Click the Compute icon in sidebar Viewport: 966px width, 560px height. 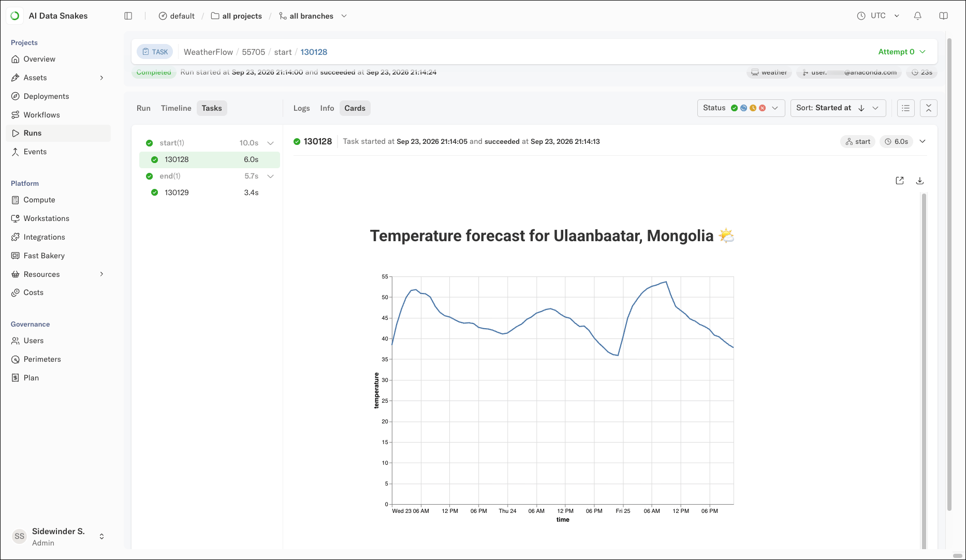16,200
